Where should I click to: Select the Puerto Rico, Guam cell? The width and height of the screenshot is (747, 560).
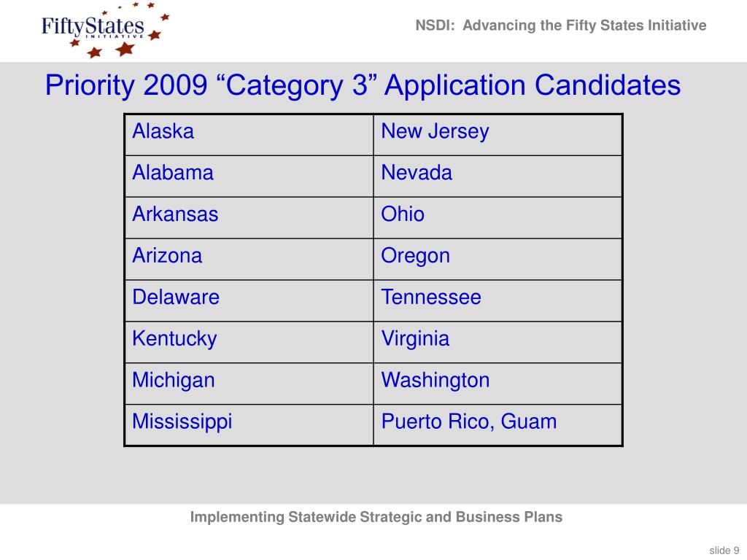[x=498, y=425]
